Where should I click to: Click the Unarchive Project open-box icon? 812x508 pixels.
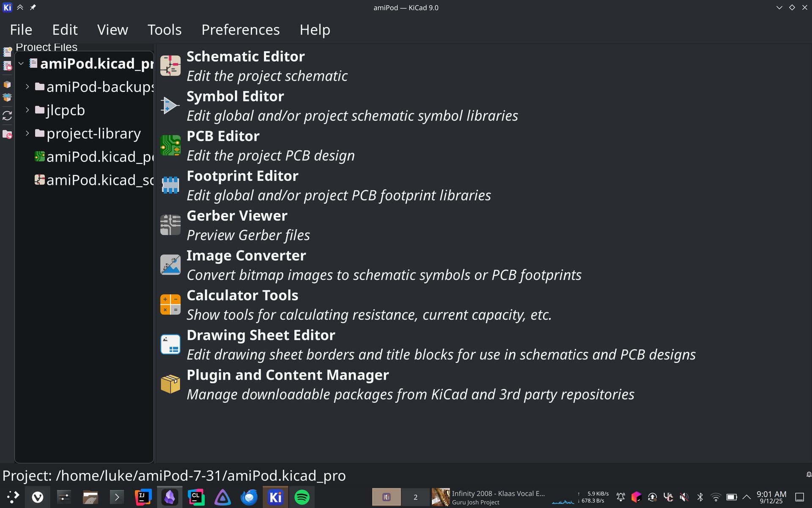click(x=7, y=97)
